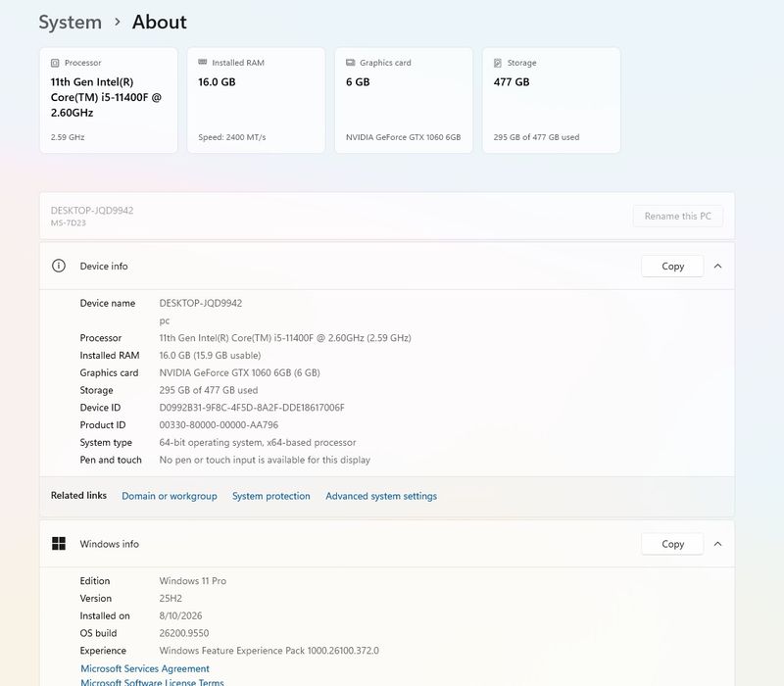
Task: Select the Installed RAM 16.0 GB card
Action: pyautogui.click(x=256, y=101)
